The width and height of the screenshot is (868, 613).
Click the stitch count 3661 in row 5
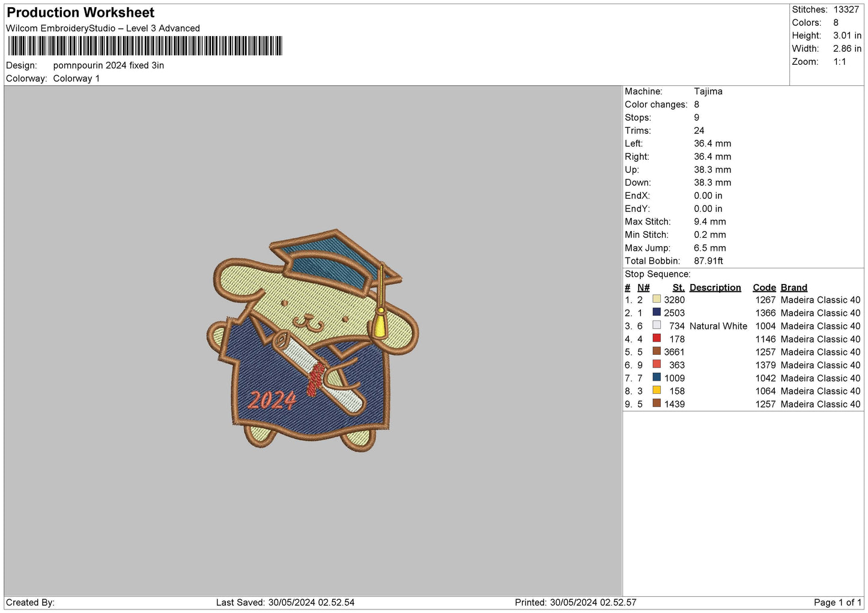point(675,352)
